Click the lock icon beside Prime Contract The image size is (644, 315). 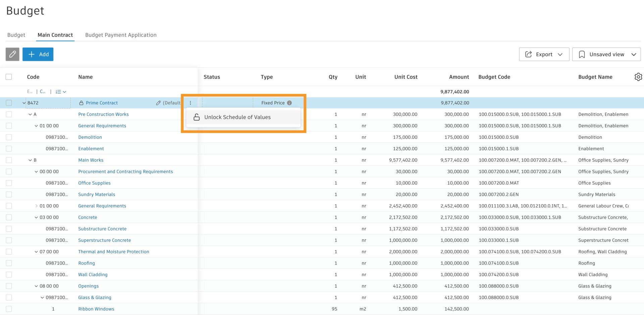tap(82, 103)
